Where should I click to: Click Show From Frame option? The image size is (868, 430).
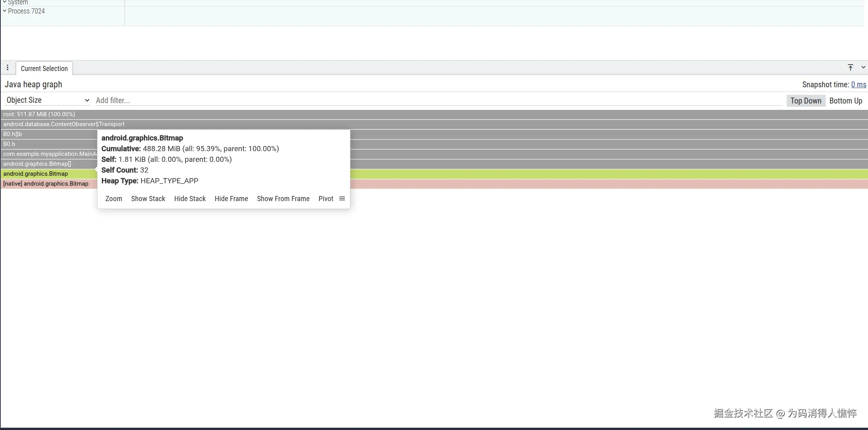[283, 199]
